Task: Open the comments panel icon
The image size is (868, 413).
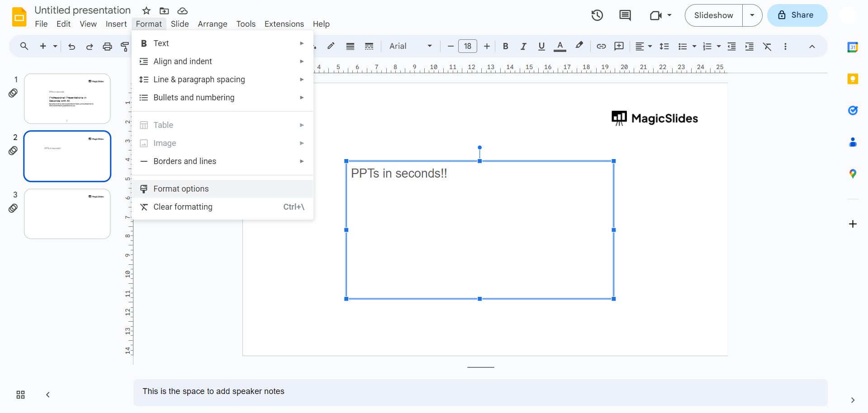Action: [625, 15]
